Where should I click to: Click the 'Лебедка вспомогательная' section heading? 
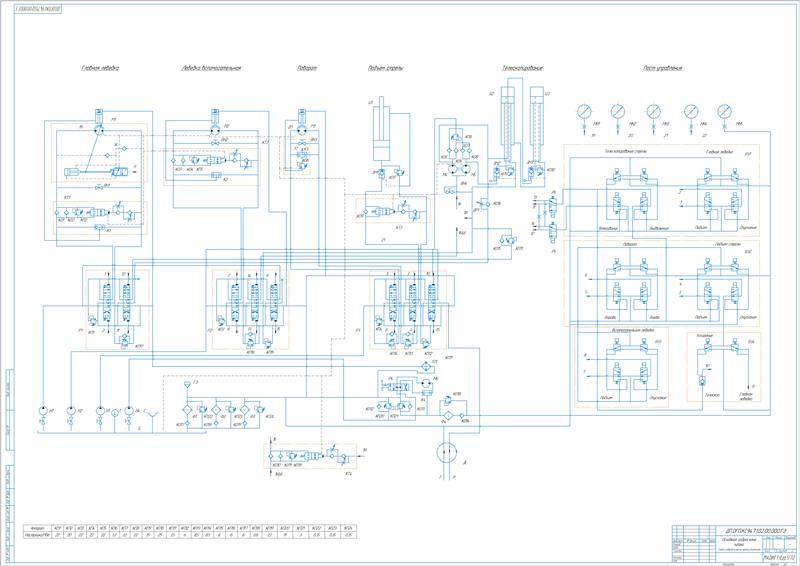tap(211, 68)
